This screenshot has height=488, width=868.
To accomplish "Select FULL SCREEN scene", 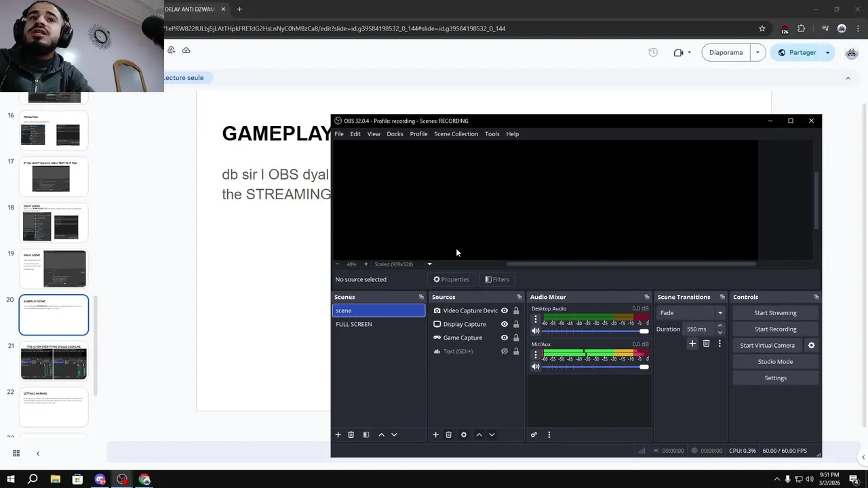I will point(378,324).
